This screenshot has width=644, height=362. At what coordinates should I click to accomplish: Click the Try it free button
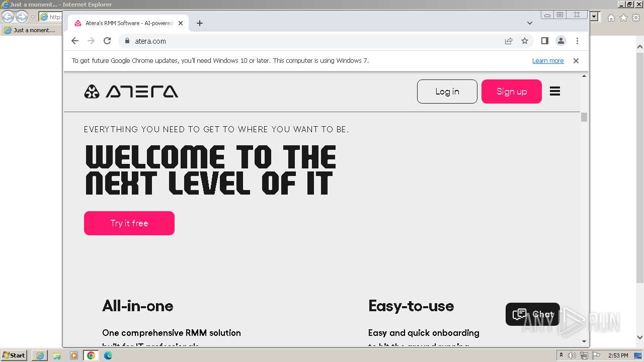[x=129, y=223]
